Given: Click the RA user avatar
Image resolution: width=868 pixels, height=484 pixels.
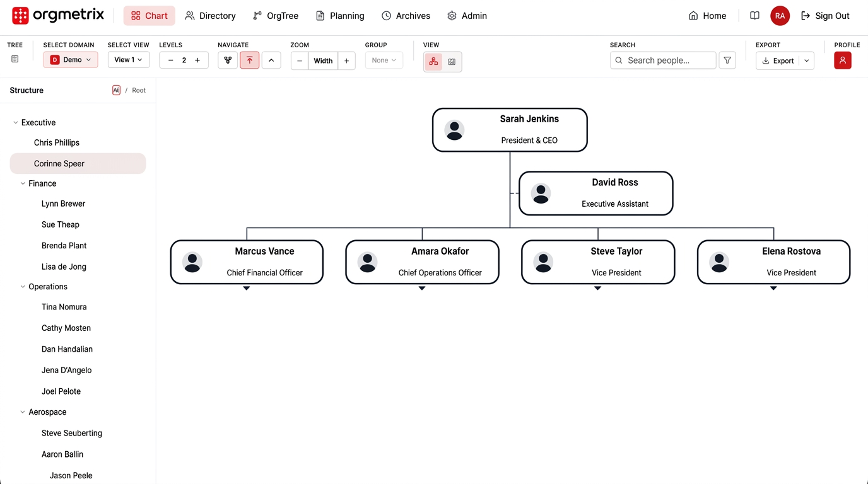Looking at the screenshot, I should click(780, 16).
